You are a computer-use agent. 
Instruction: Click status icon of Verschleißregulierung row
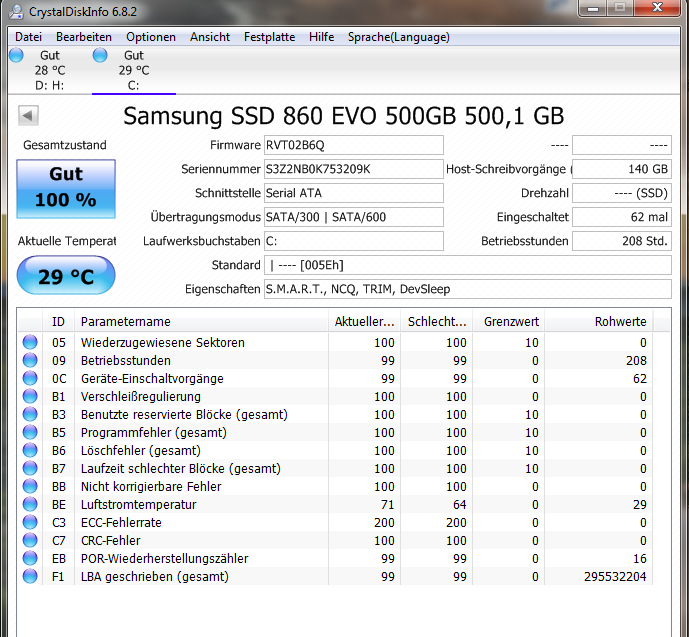tap(30, 396)
